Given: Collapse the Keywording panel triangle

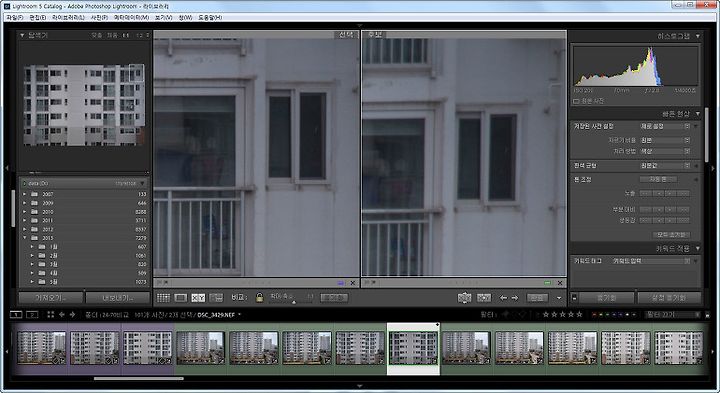Looking at the screenshot, I should click(x=698, y=248).
